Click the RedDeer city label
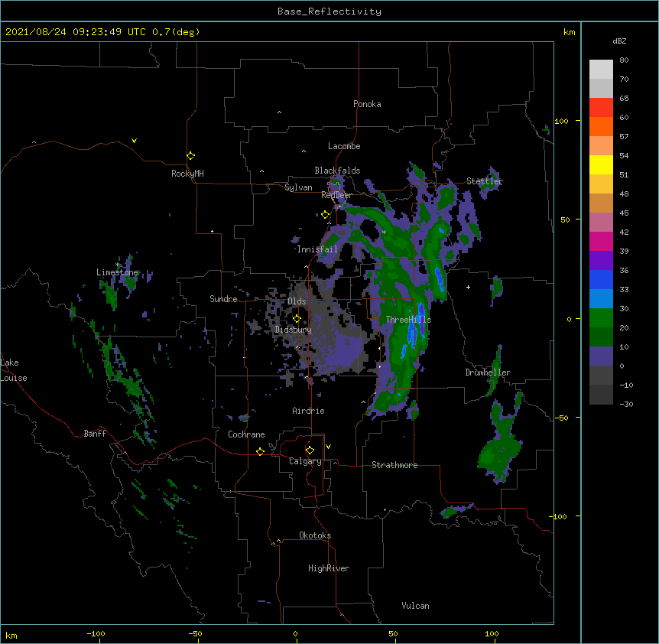 336,195
